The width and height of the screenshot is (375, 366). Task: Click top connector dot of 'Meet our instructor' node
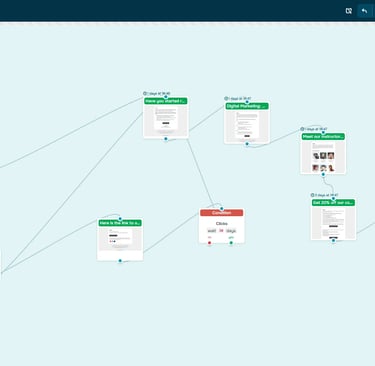click(x=323, y=132)
